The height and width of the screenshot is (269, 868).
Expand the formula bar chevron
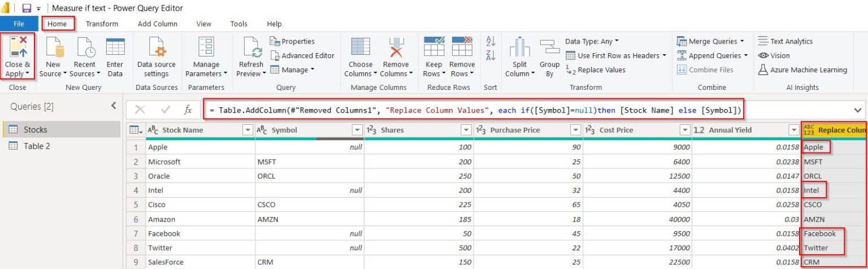point(858,110)
